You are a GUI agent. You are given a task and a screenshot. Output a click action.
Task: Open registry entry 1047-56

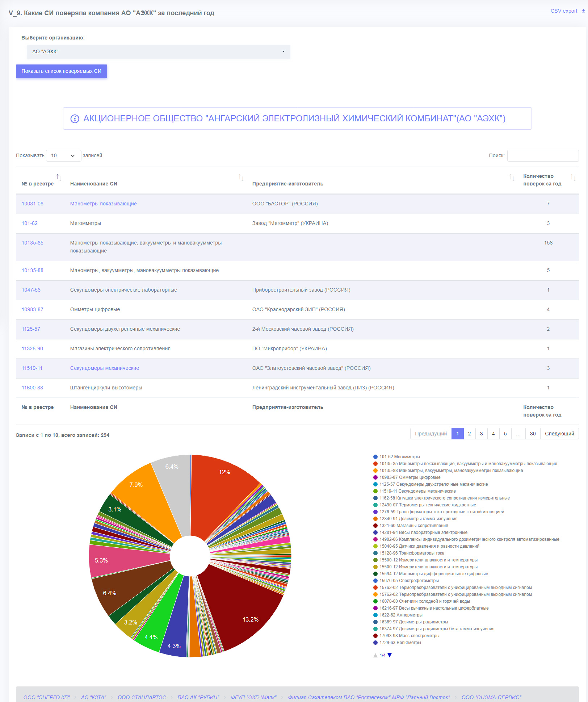pos(31,290)
